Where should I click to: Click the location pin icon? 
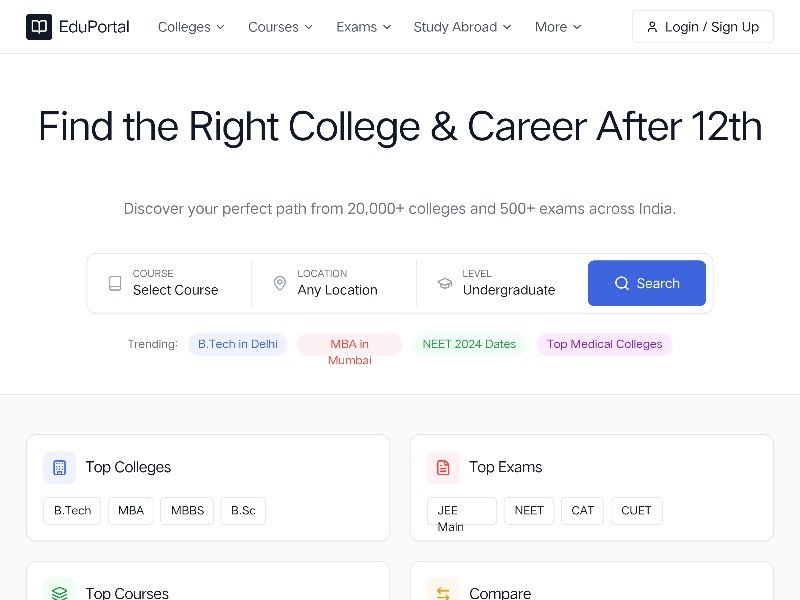point(280,283)
